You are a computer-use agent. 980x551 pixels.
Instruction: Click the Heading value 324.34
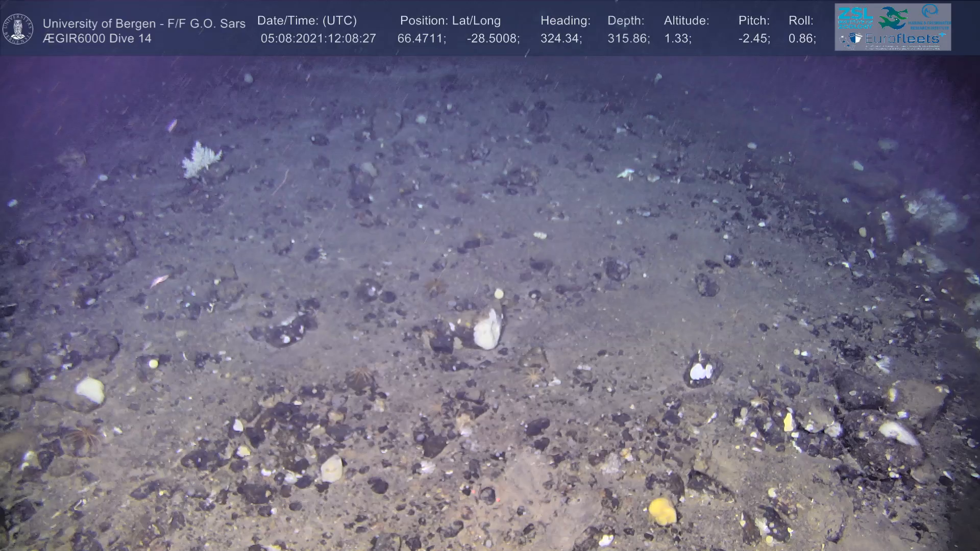(561, 39)
